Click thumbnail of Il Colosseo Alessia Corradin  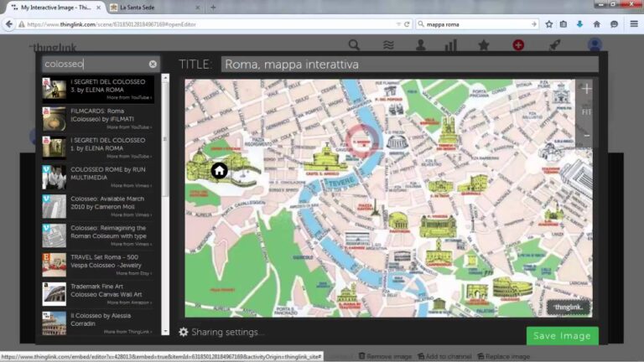click(54, 323)
